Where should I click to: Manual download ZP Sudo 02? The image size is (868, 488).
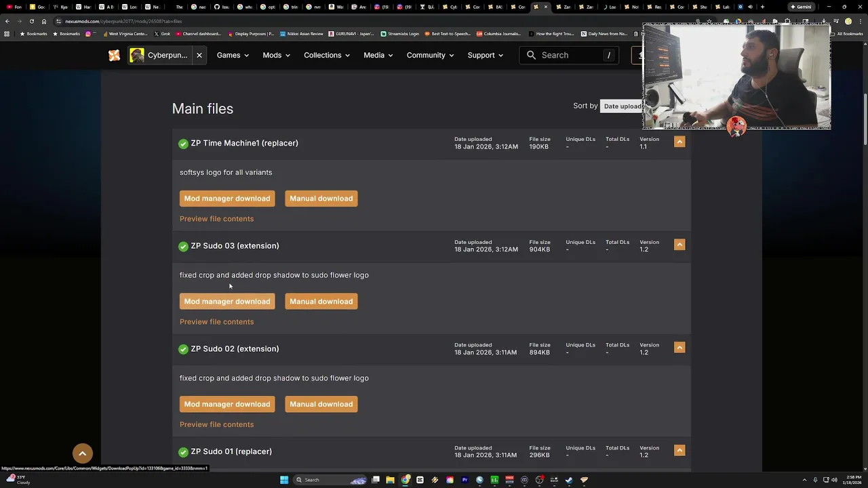coord(321,404)
